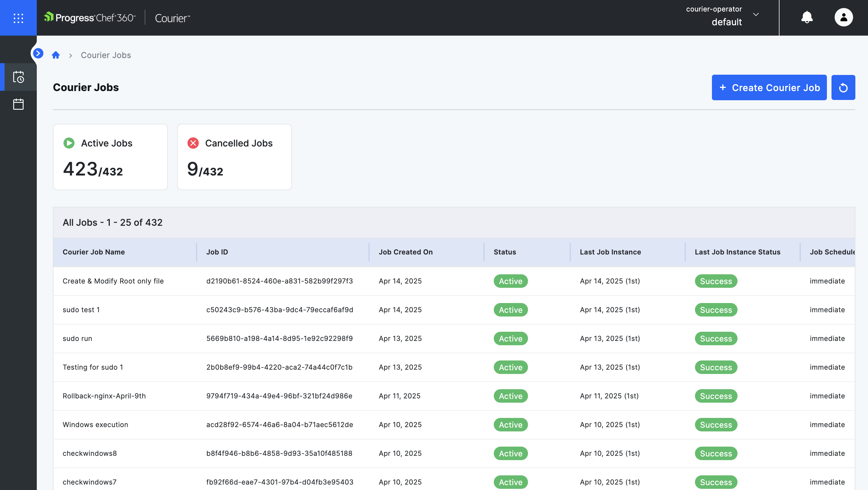The height and width of the screenshot is (490, 868).
Task: Sort by Job Created On column header
Action: [x=406, y=252]
